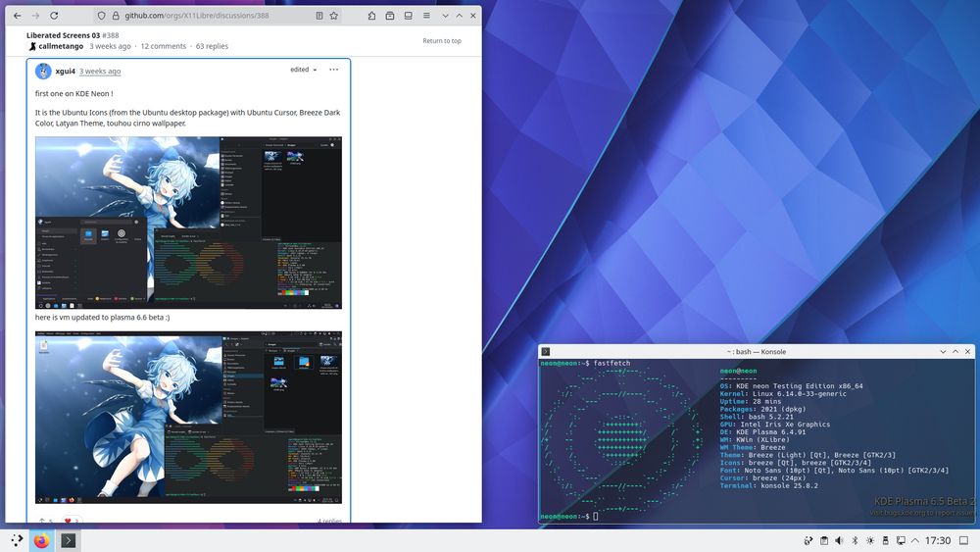This screenshot has width=980, height=552.
Task: Click 'here is vm updated to plasma 6.6 beta' text
Action: coord(102,317)
